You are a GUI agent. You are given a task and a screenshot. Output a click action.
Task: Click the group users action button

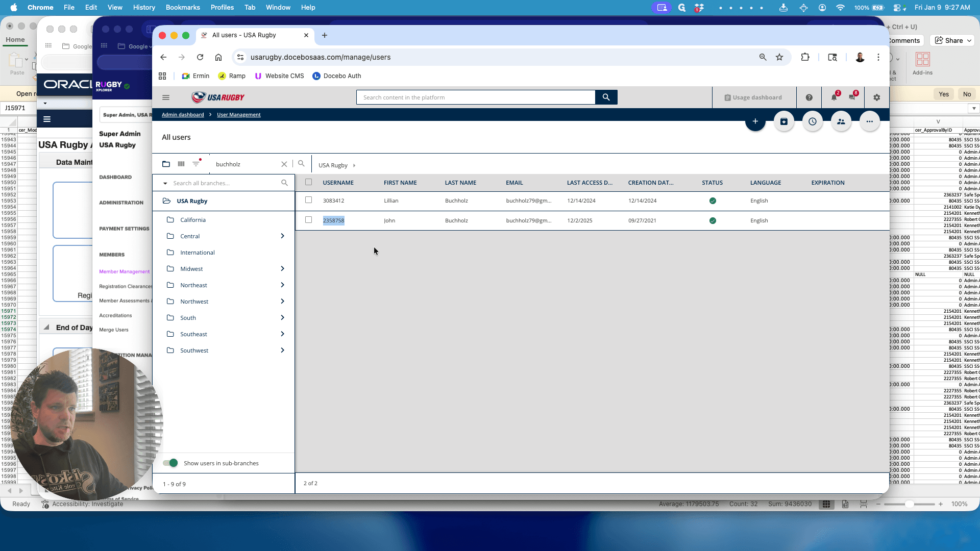(x=841, y=121)
